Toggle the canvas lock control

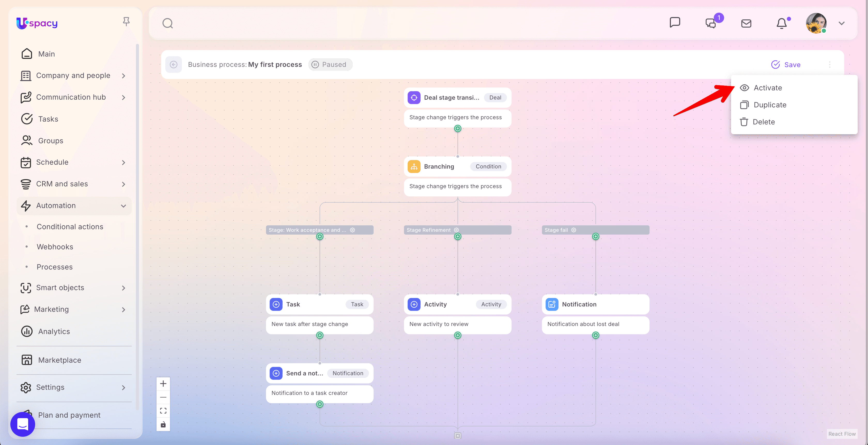[163, 424]
